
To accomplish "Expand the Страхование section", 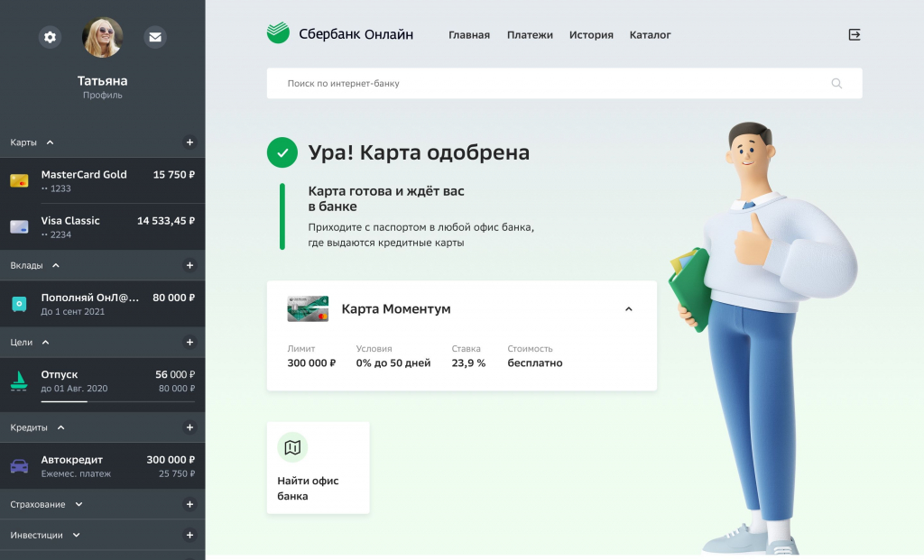I will [79, 505].
